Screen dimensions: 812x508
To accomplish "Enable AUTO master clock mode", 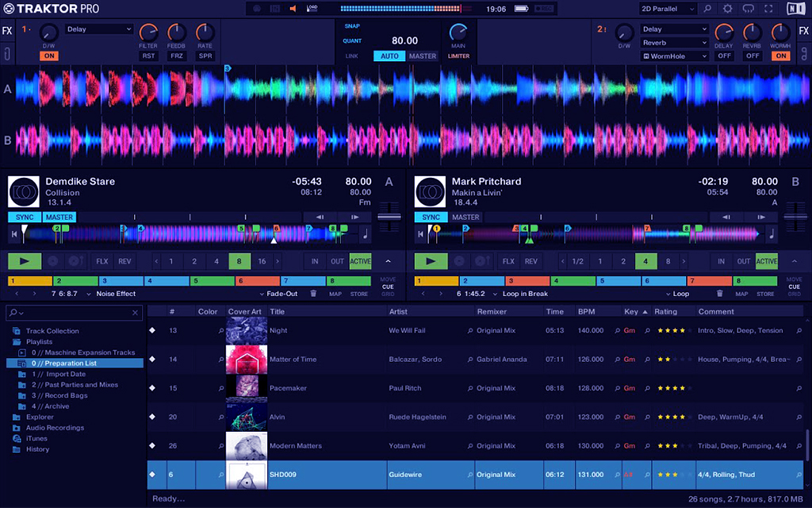I will [x=389, y=56].
